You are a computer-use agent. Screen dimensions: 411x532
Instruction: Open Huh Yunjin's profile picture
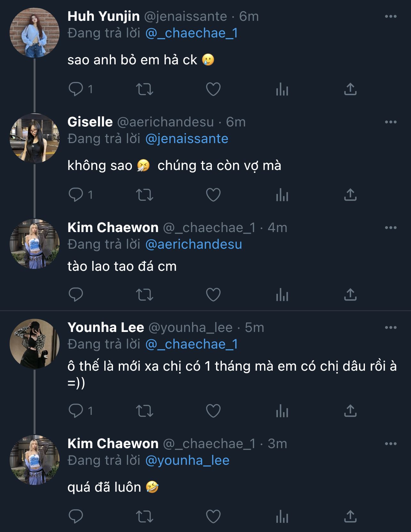click(x=35, y=33)
